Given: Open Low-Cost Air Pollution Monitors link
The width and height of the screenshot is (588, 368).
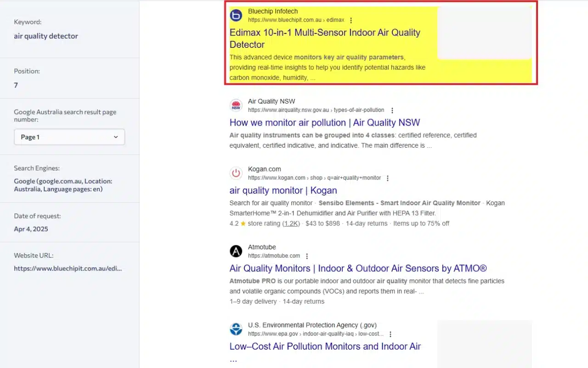Looking at the screenshot, I should coord(325,347).
